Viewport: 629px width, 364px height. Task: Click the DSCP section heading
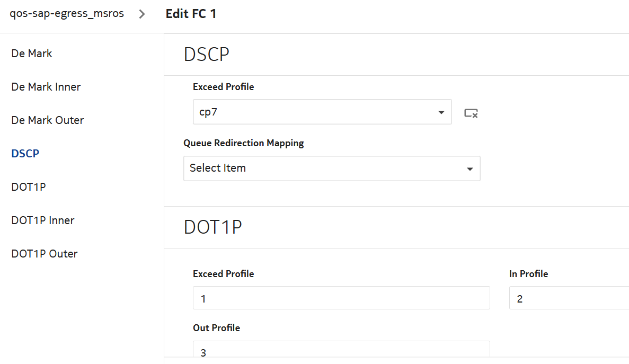[x=207, y=55]
